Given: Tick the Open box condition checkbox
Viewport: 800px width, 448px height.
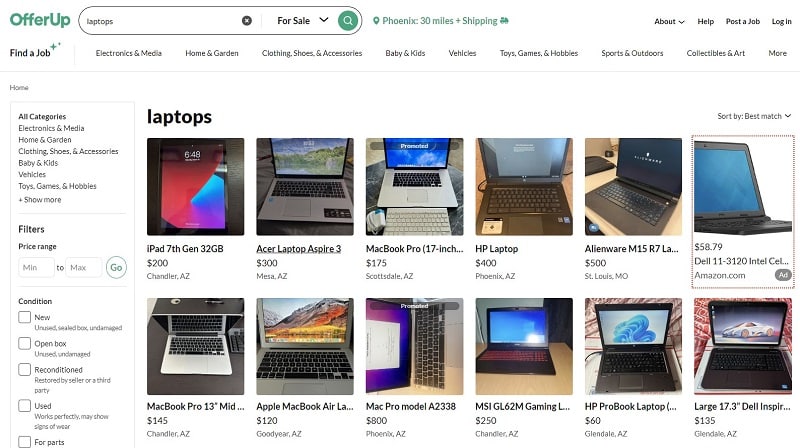Looking at the screenshot, I should (24, 343).
